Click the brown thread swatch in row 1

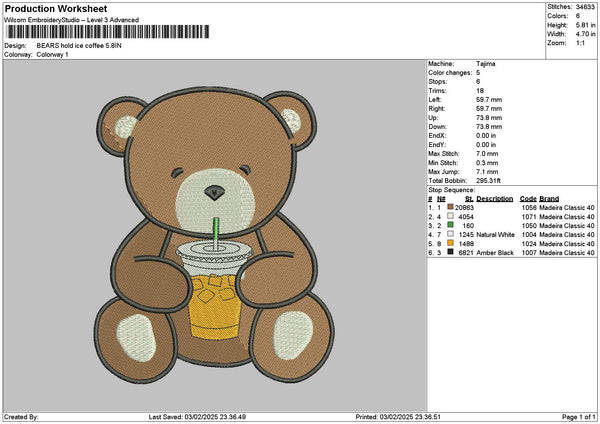coord(451,207)
